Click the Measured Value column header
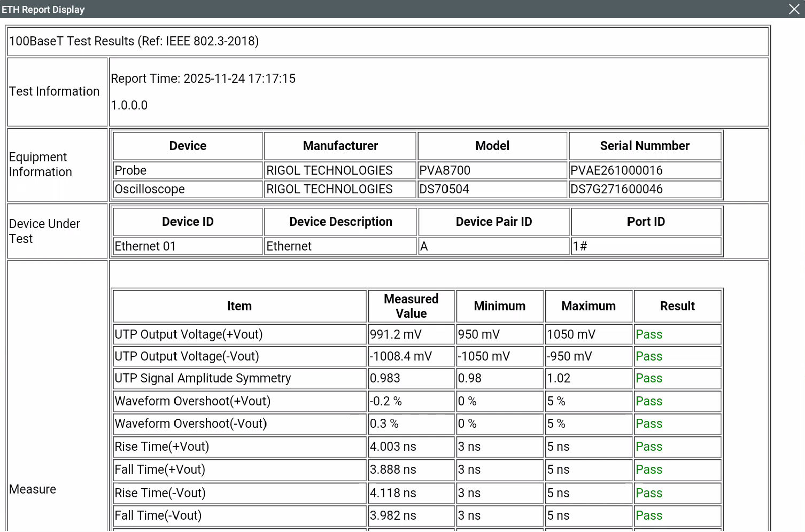This screenshot has width=805, height=532. (411, 306)
